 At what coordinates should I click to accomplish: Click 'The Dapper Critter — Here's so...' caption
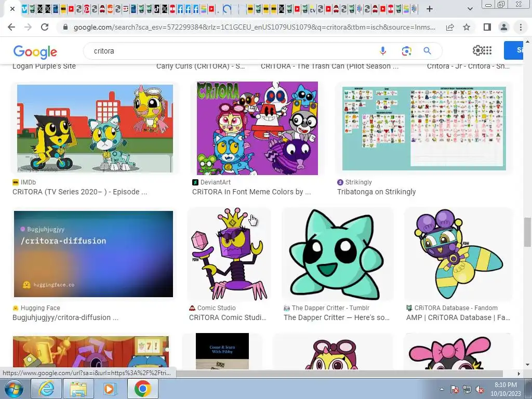[337, 317]
